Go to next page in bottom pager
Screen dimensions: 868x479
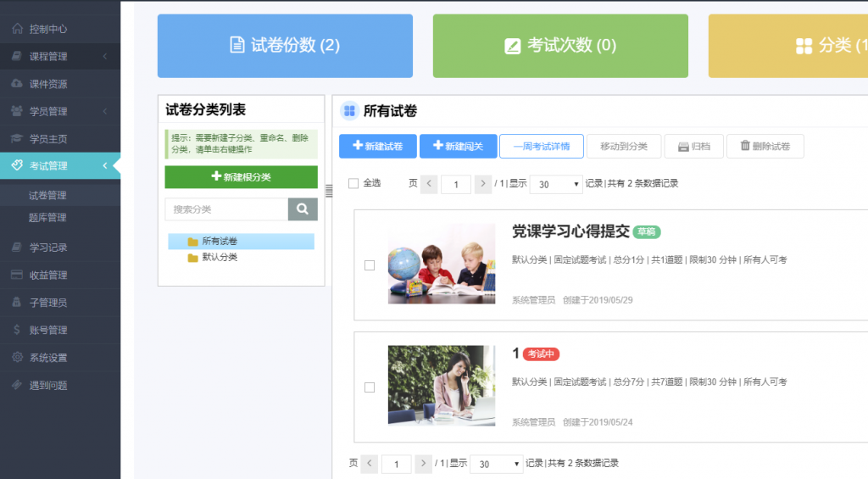pos(423,464)
